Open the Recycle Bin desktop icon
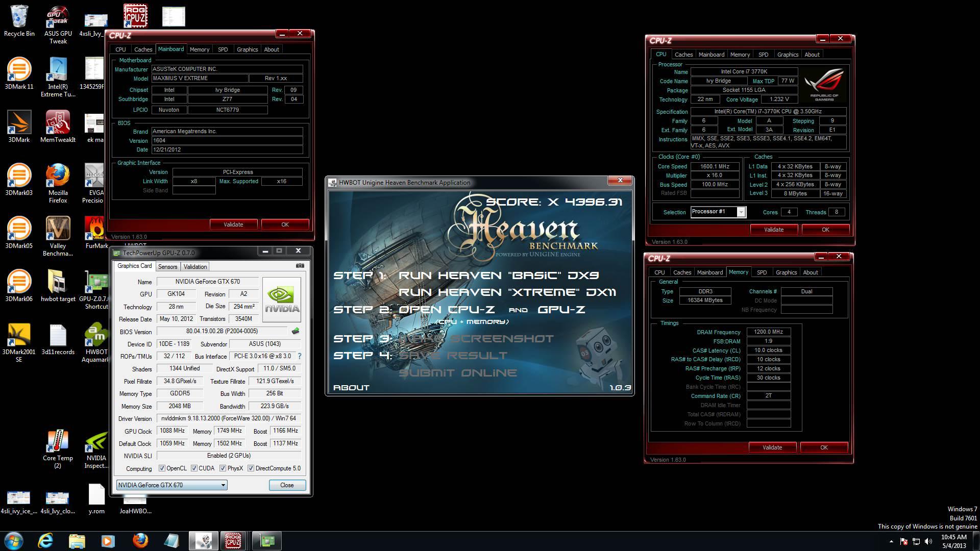 tap(19, 21)
